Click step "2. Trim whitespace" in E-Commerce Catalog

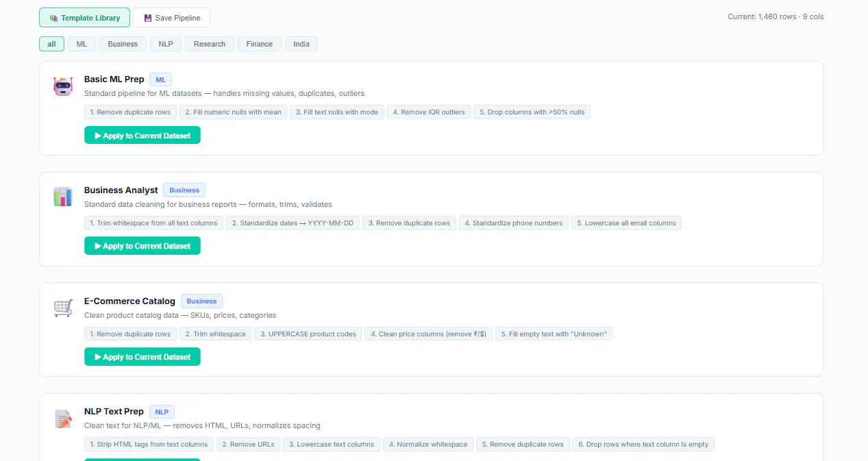[215, 334]
